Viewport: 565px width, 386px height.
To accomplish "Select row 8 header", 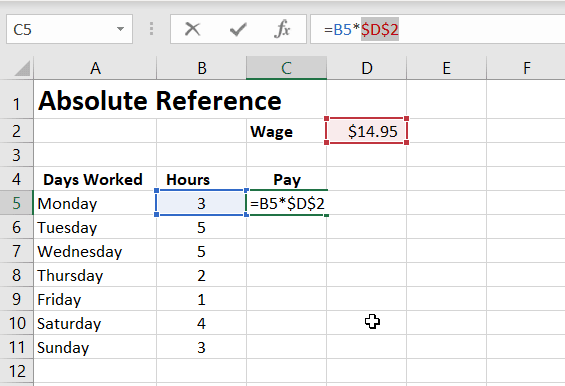I will [x=17, y=275].
